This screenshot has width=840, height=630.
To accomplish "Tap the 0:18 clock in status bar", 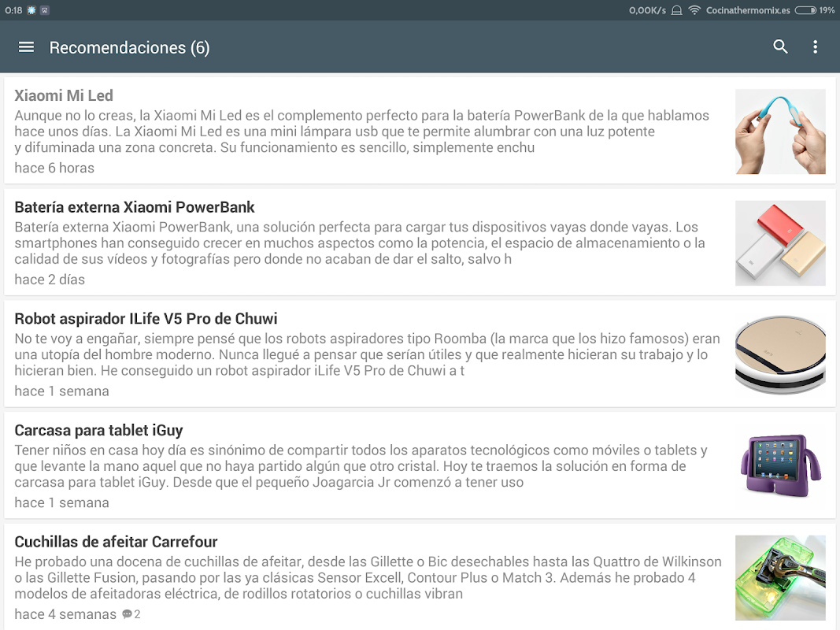I will click(13, 10).
